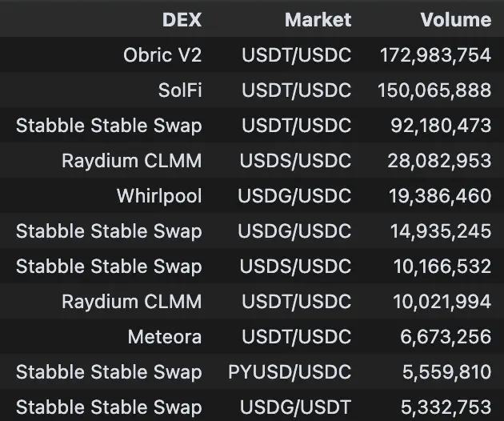Click the Whirlpool DEX entry

pyautogui.click(x=159, y=196)
